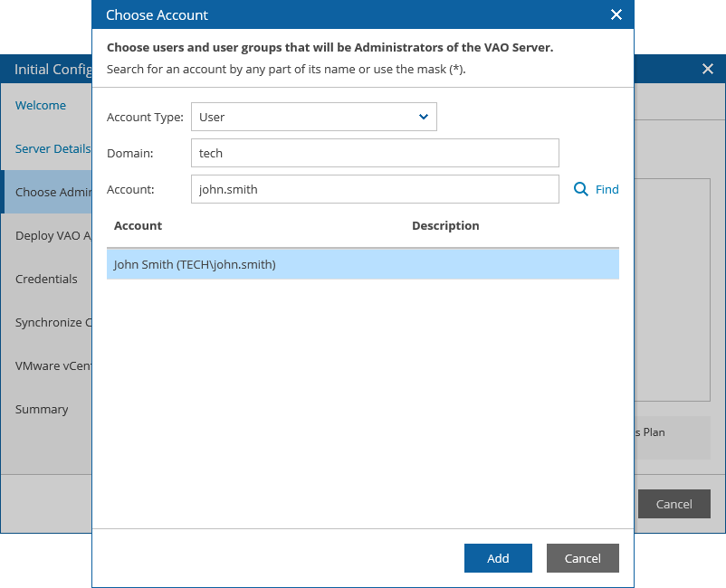Cancel the Choose Account dialog
Screen dimensions: 726x588
pyautogui.click(x=582, y=558)
